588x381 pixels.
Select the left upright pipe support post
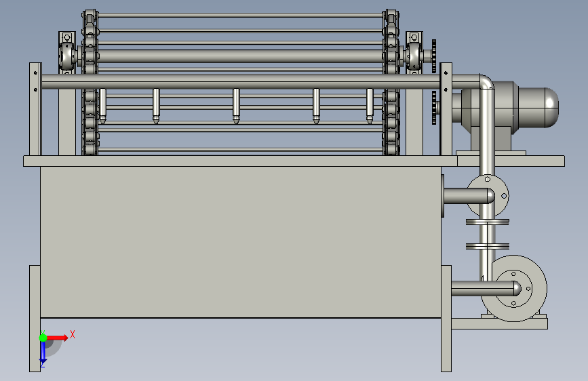point(36,109)
